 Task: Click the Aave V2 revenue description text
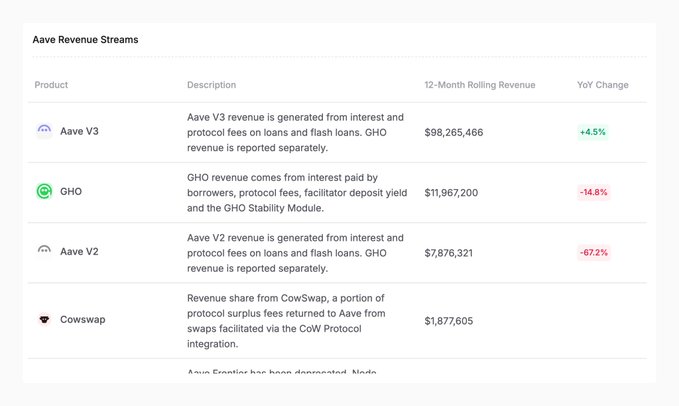[295, 253]
